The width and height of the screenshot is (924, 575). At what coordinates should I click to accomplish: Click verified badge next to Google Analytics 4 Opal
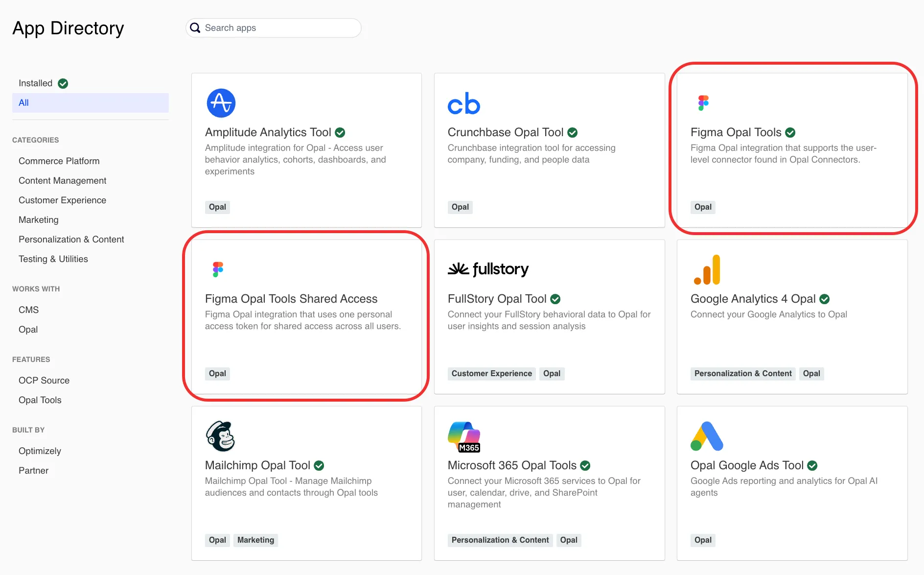(x=825, y=299)
